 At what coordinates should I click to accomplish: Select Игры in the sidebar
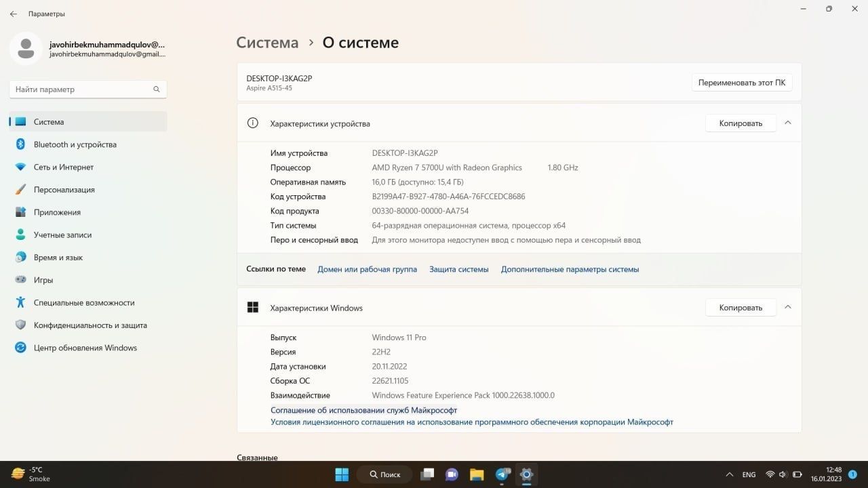[88, 280]
